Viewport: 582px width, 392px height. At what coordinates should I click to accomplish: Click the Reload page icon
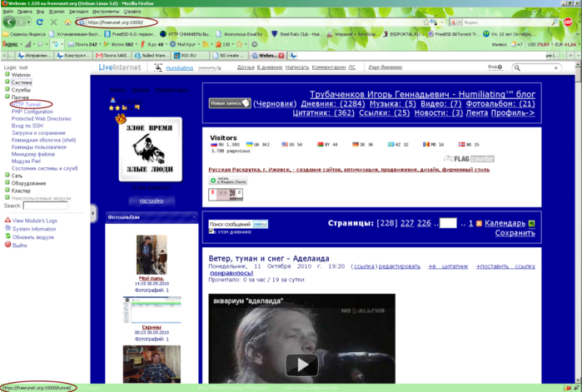point(40,22)
